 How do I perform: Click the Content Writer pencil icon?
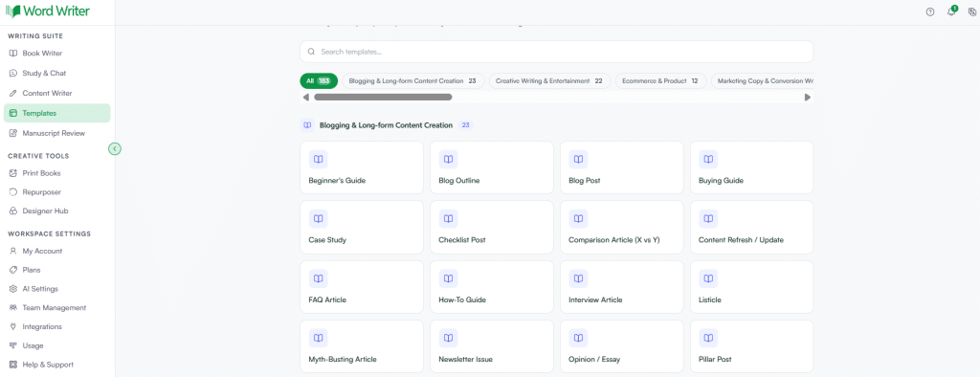13,93
